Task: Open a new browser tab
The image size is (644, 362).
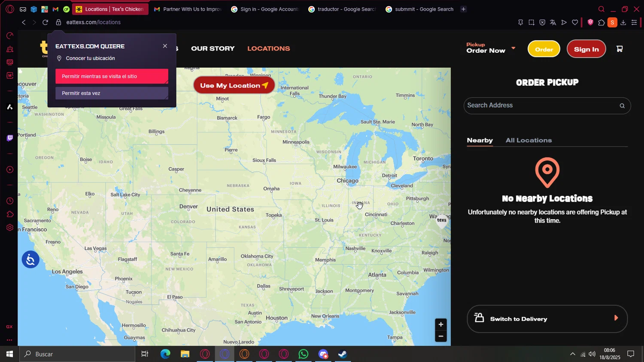Action: (463, 9)
